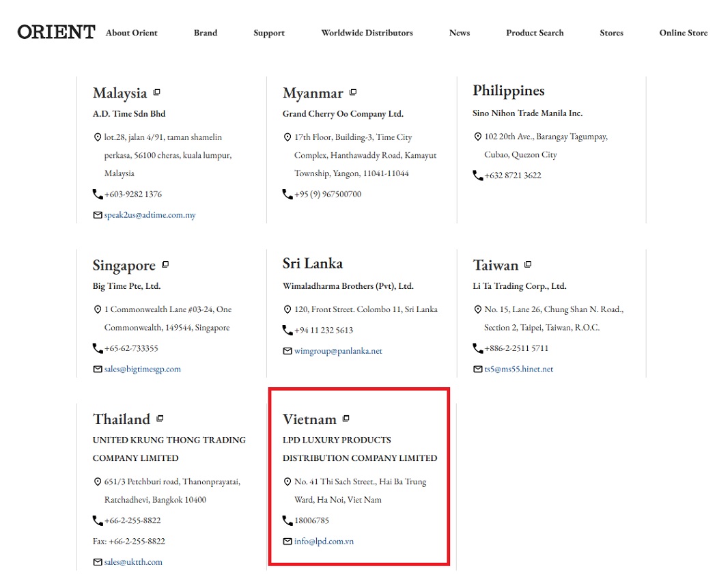Click phone icon next to 18006785

point(287,521)
